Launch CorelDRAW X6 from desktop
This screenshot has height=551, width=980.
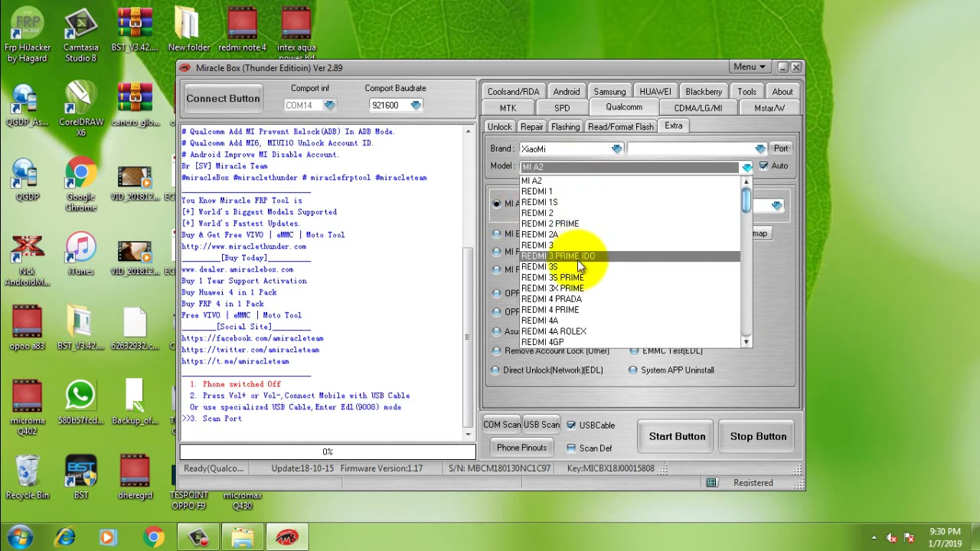point(80,109)
